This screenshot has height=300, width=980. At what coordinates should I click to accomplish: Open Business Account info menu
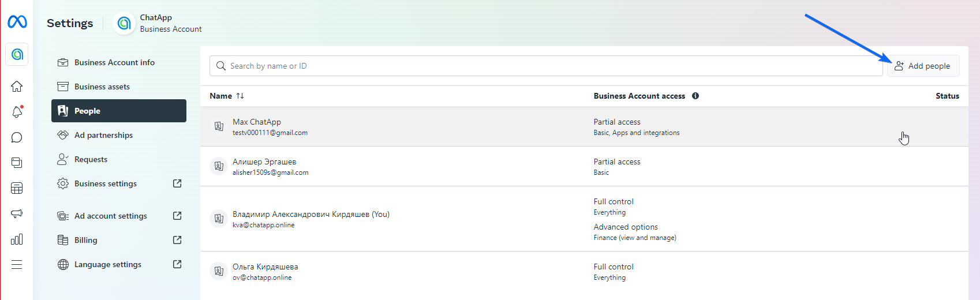click(119, 62)
